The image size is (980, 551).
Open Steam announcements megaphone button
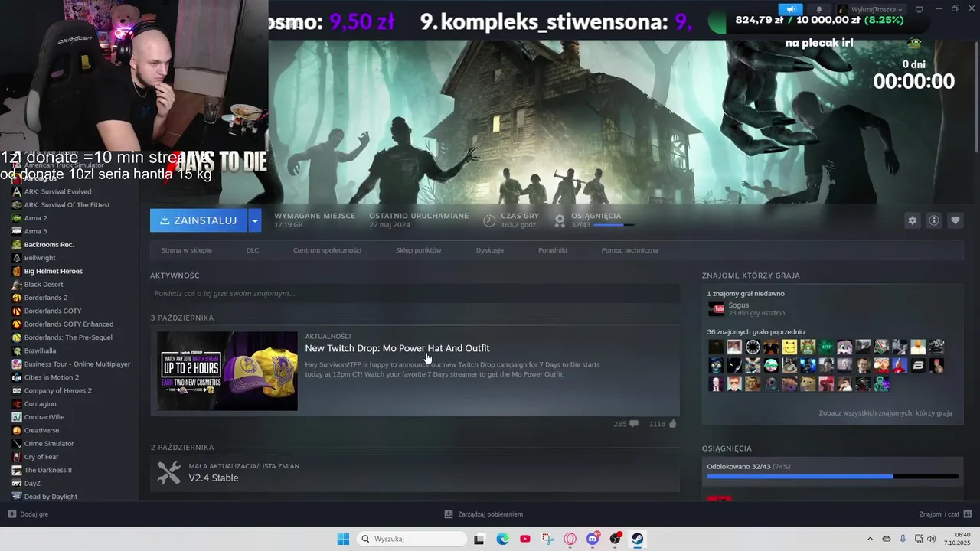tap(789, 9)
